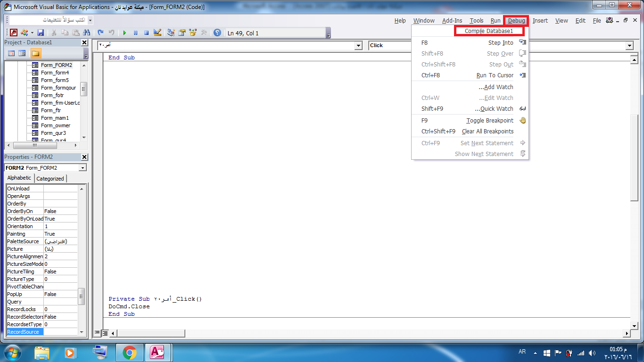This screenshot has width=644, height=362.
Task: Click the View Microsoft Access icon
Action: (14, 33)
